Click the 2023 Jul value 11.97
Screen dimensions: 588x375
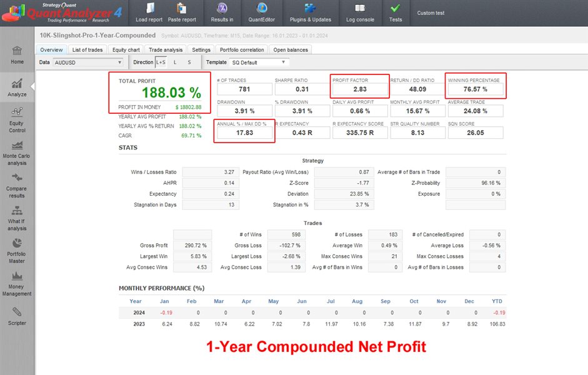point(332,324)
